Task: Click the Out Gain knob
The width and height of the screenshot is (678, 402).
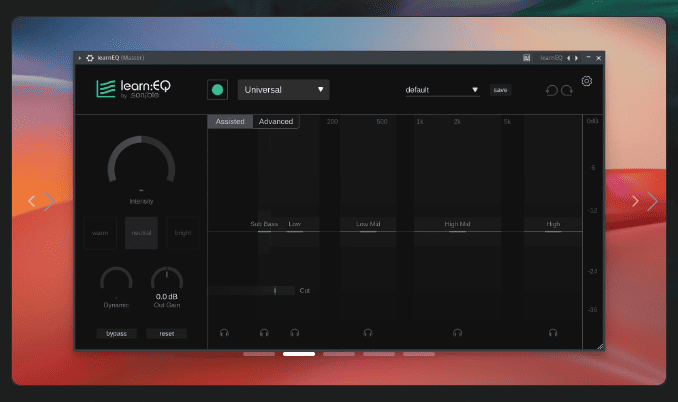Action: tap(167, 279)
